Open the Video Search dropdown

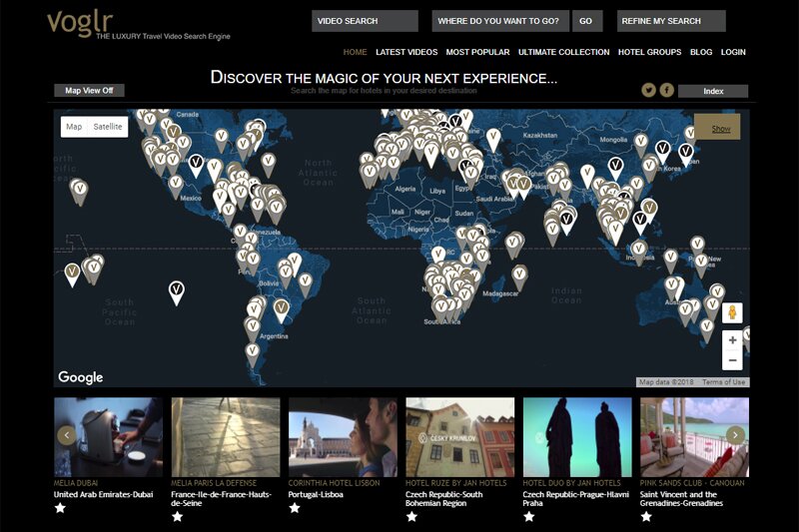click(x=365, y=21)
